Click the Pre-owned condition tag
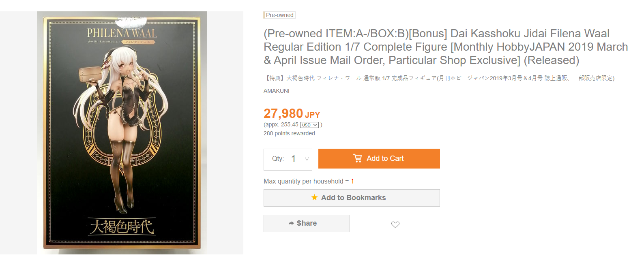 coord(279,15)
